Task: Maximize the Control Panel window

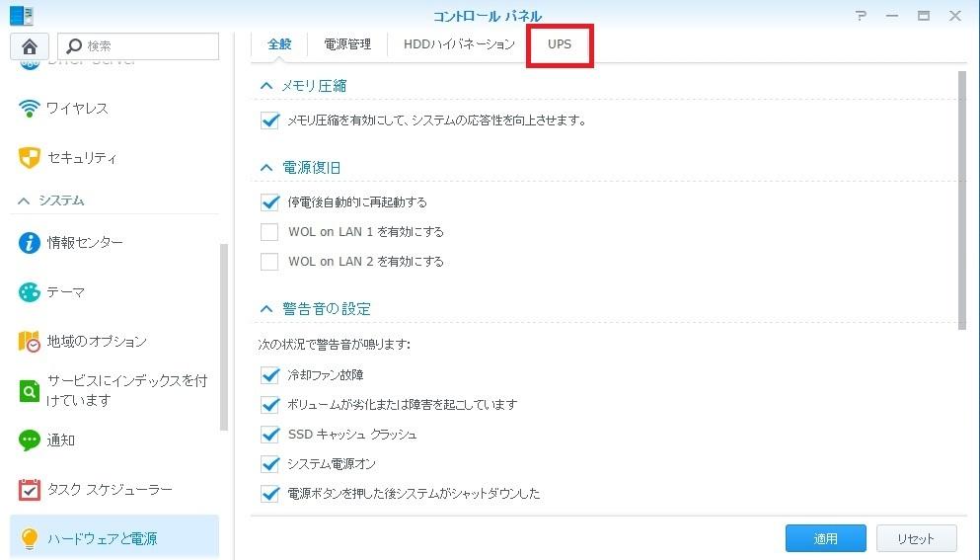Action: (923, 16)
